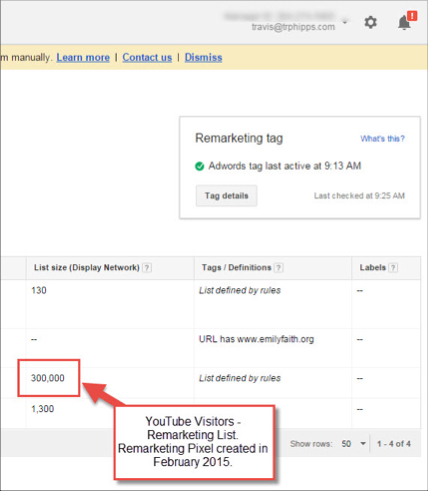Click the account email travis@trphipps.com

(x=293, y=27)
